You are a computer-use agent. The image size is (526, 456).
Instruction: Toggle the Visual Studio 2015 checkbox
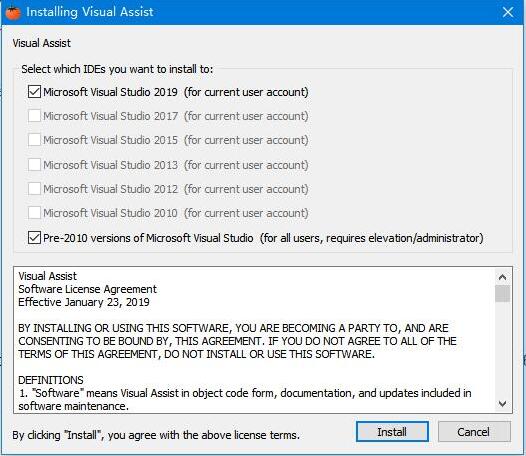(x=34, y=140)
